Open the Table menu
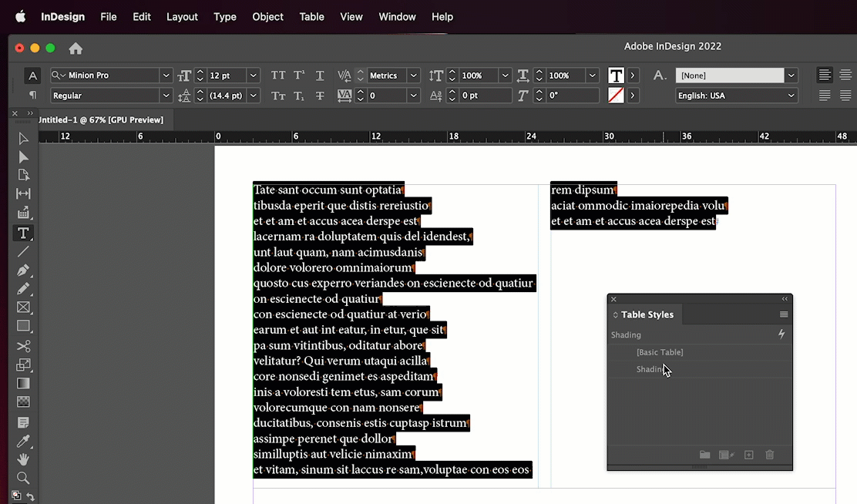Viewport: 857px width, 504px height. coord(311,17)
